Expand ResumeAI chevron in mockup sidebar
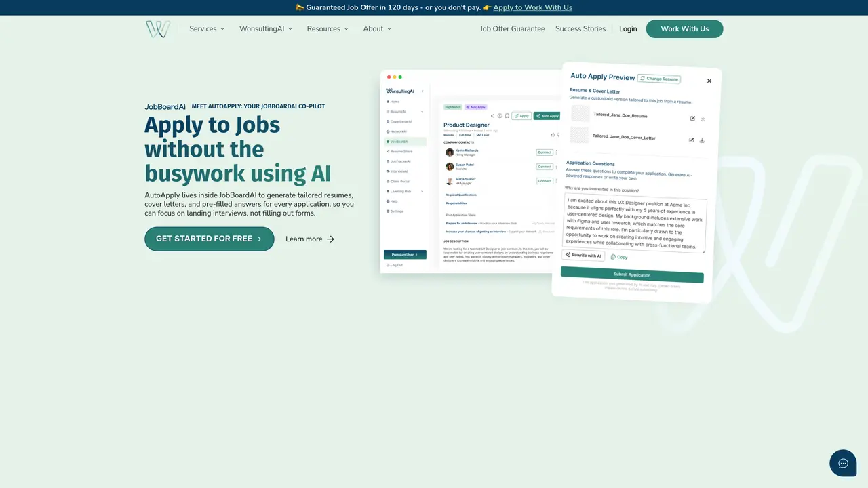868x488 pixels. coord(422,112)
